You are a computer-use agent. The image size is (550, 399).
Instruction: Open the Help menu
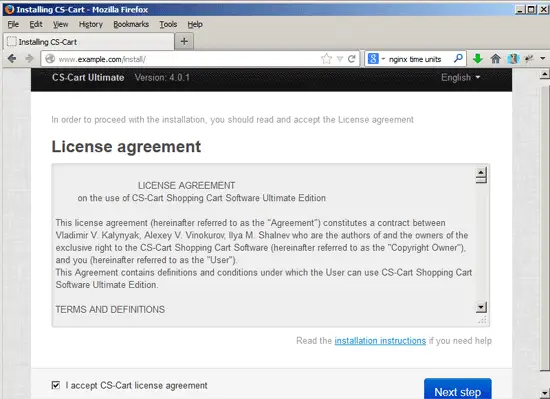pyautogui.click(x=195, y=24)
